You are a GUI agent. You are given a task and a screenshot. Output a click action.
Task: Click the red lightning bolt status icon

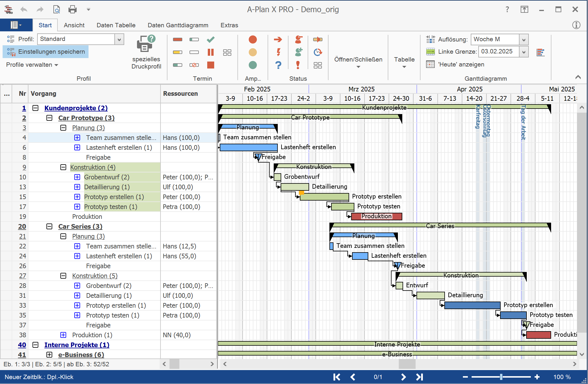coord(278,52)
